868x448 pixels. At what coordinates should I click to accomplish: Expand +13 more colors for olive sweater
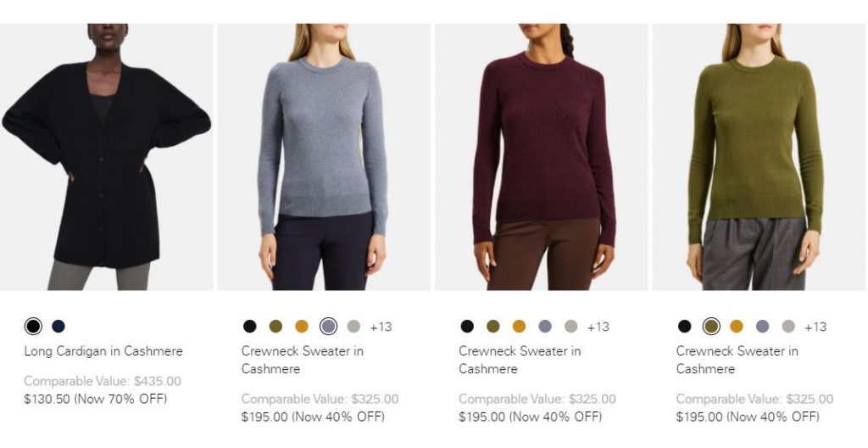point(815,327)
